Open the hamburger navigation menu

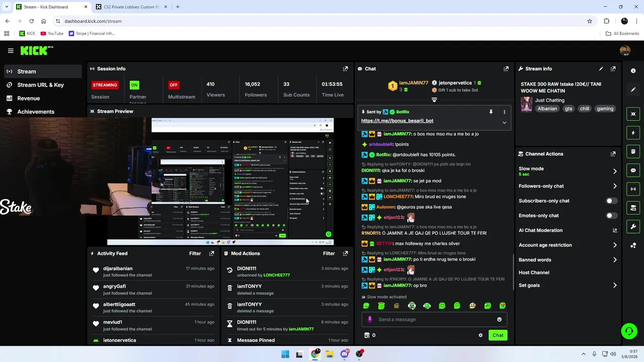click(x=11, y=50)
